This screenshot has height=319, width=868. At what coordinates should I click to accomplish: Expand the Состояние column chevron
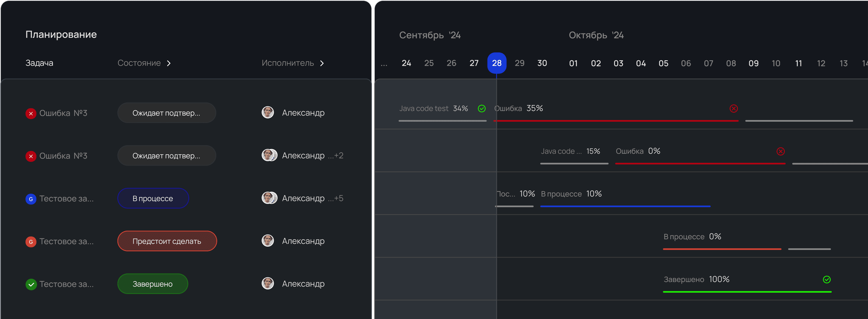point(169,63)
